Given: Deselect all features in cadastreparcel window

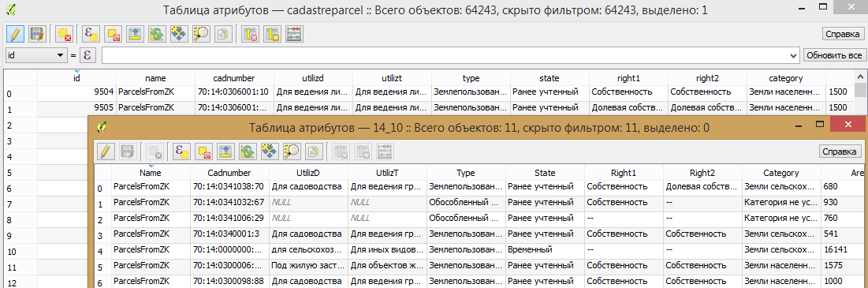Looking at the screenshot, I should coord(113,35).
